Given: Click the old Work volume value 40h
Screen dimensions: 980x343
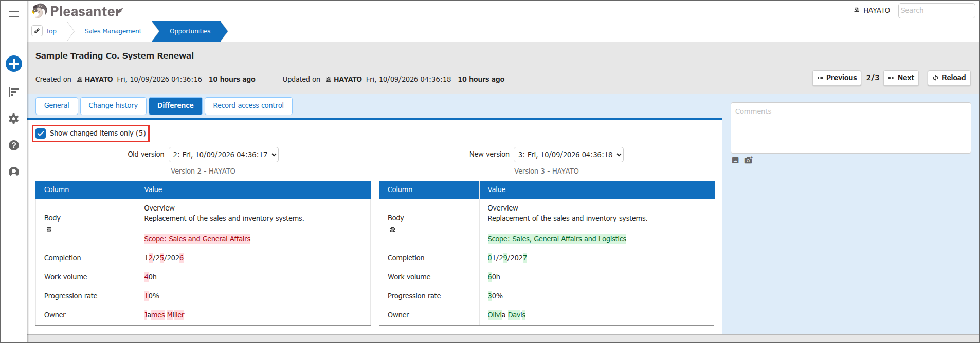Looking at the screenshot, I should (151, 277).
